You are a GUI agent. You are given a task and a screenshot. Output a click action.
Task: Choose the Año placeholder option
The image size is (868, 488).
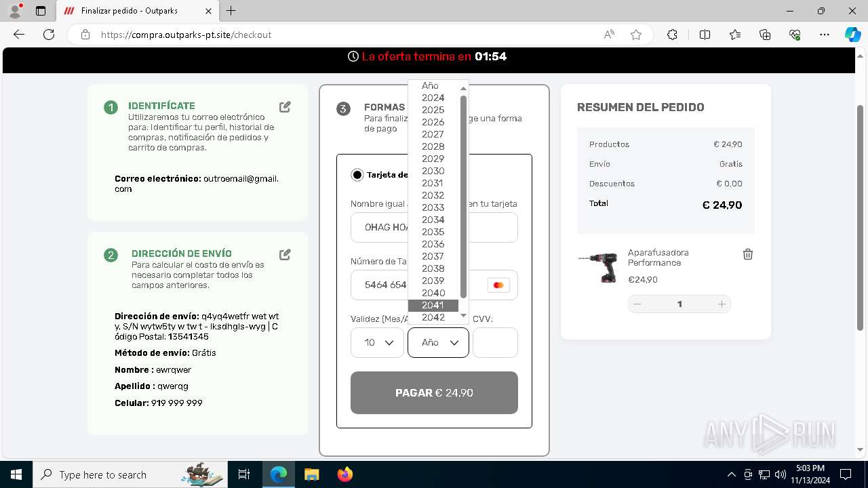(x=433, y=85)
